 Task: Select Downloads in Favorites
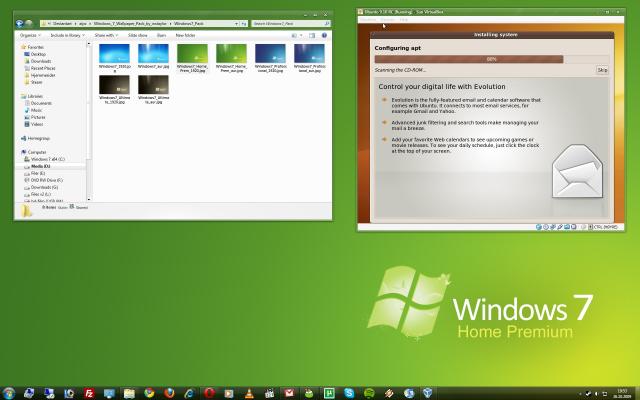pyautogui.click(x=38, y=61)
